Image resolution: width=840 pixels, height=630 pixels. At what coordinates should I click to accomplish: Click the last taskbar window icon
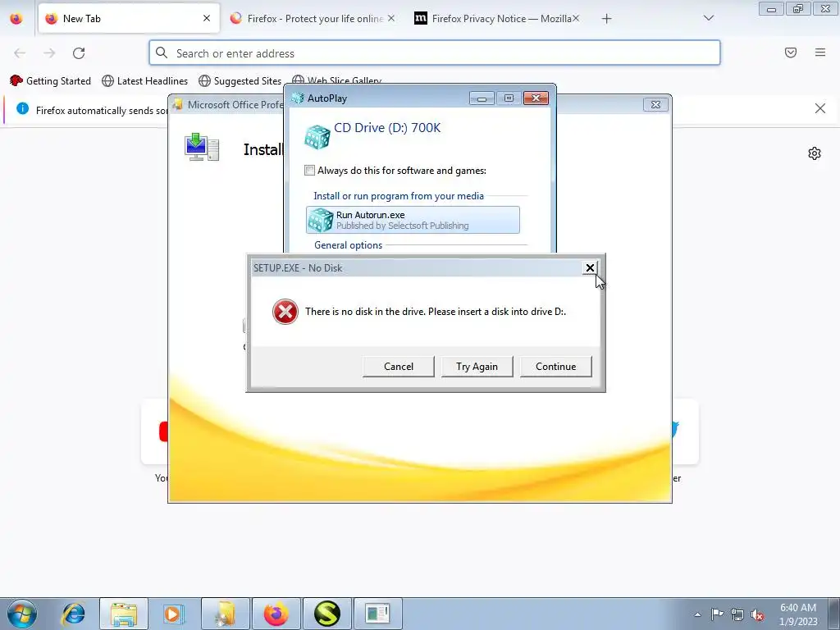pyautogui.click(x=377, y=614)
